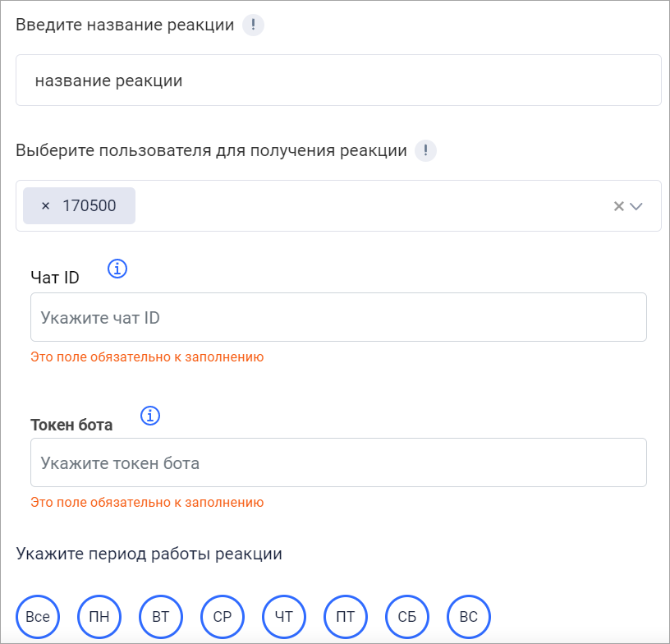The height and width of the screenshot is (644, 670).
Task: Select Wednesday СР day circle
Action: tap(223, 617)
